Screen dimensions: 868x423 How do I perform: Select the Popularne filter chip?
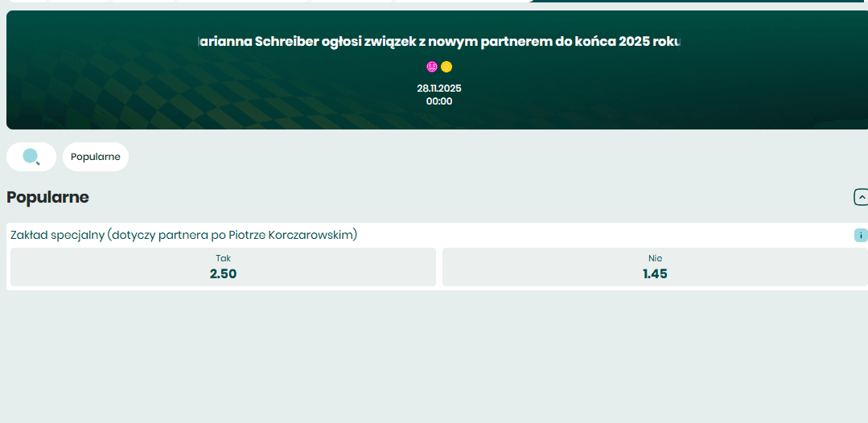point(96,157)
